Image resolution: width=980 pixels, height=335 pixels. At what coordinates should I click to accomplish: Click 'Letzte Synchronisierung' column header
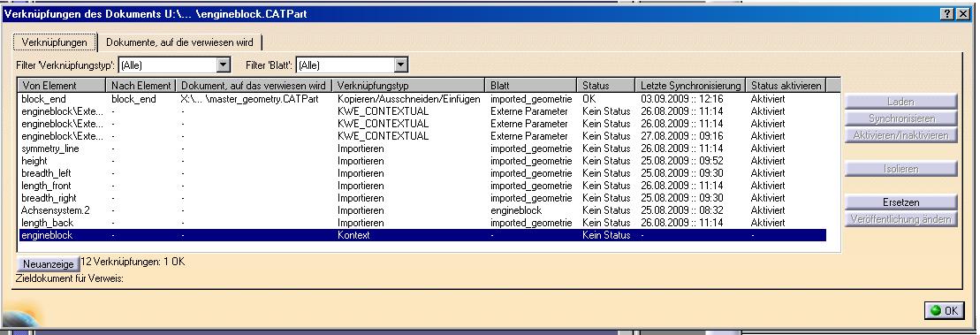point(690,85)
